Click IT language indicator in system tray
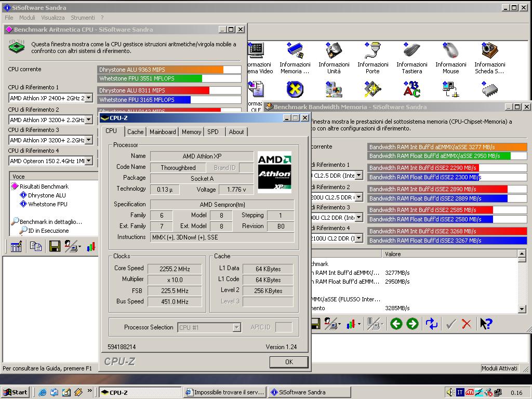Viewport: 532px width, 399px height. point(460,392)
